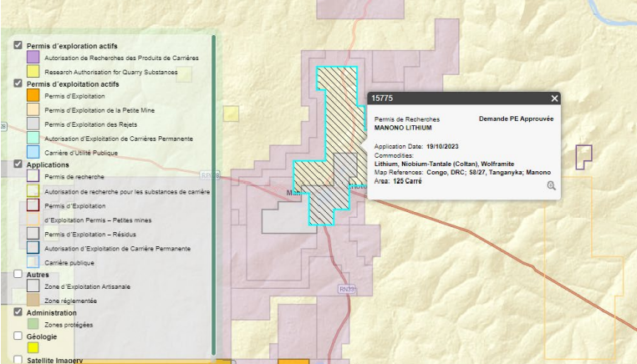Image resolution: width=637 pixels, height=364 pixels.
Task: Click Petite Mine legend swatch
Action: [x=33, y=109]
